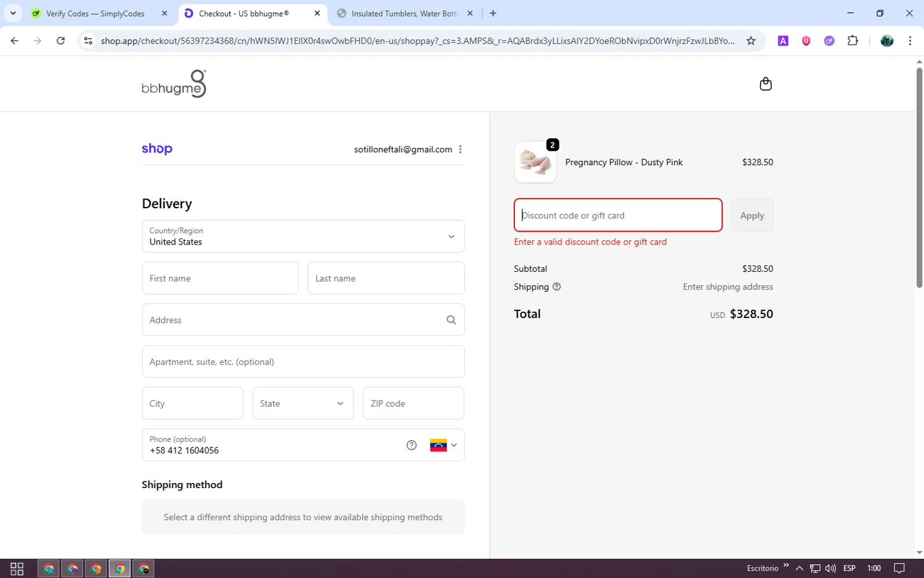Open the notifications center icon

coord(899,568)
